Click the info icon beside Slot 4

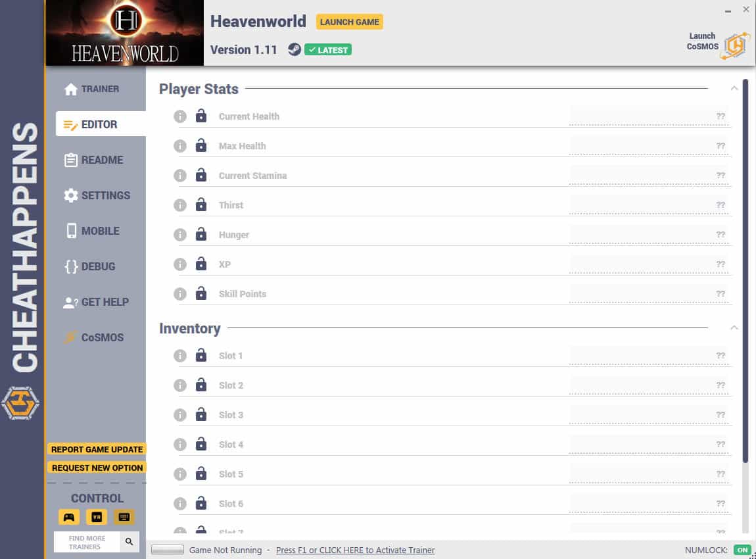point(180,444)
